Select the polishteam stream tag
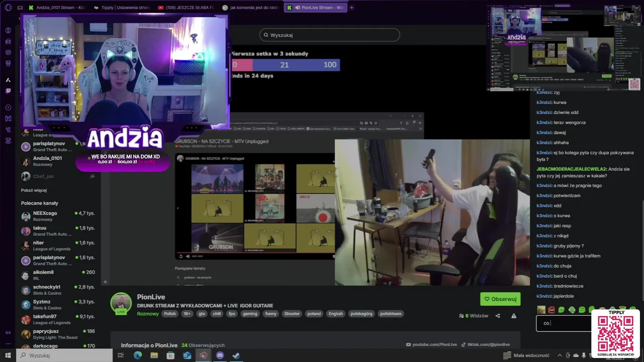 coord(391,314)
